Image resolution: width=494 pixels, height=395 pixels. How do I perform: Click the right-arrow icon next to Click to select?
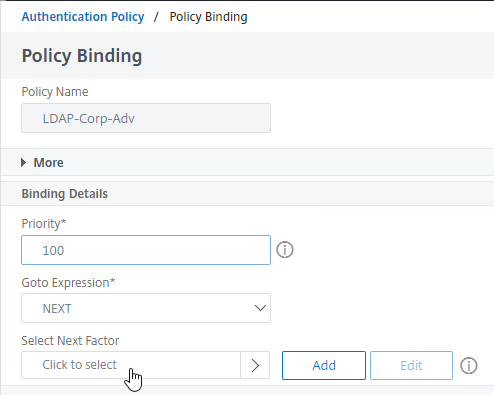click(x=255, y=365)
